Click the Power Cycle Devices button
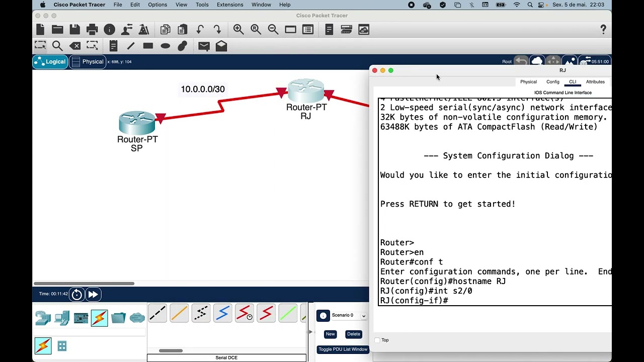Image resolution: width=644 pixels, height=362 pixels. pyautogui.click(x=76, y=295)
